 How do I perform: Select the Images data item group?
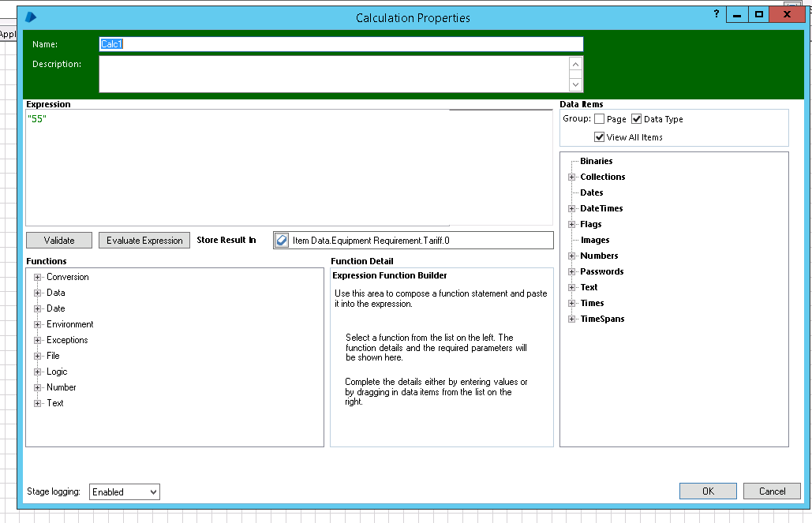coord(595,241)
